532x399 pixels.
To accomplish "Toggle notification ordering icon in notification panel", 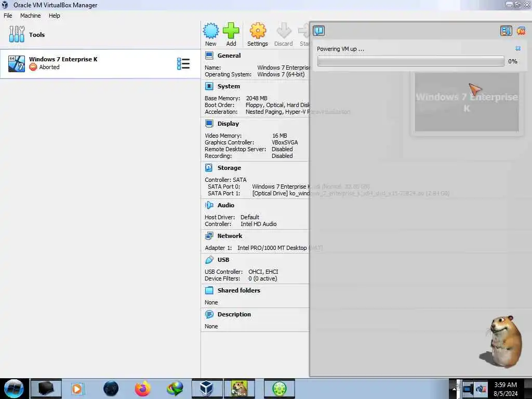I will click(506, 31).
